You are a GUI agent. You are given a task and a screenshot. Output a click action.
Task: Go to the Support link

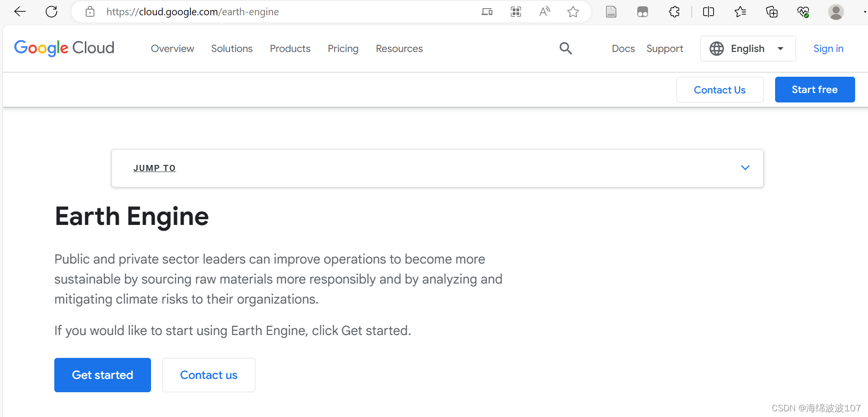click(x=665, y=49)
